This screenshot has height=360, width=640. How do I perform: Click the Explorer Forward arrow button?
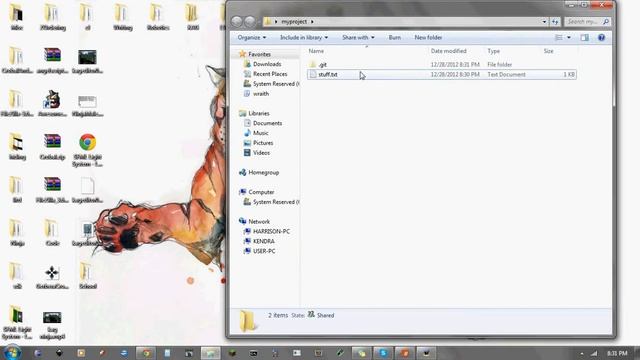point(250,22)
